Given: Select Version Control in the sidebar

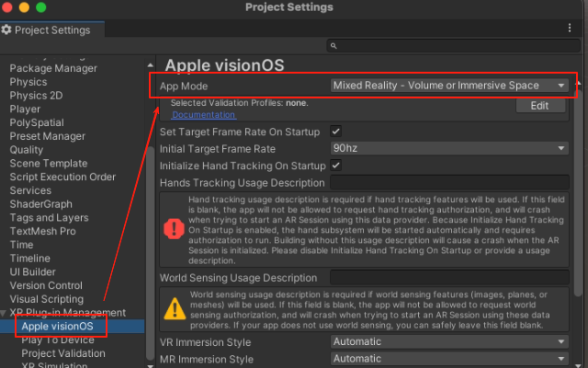Looking at the screenshot, I should click(x=46, y=285).
